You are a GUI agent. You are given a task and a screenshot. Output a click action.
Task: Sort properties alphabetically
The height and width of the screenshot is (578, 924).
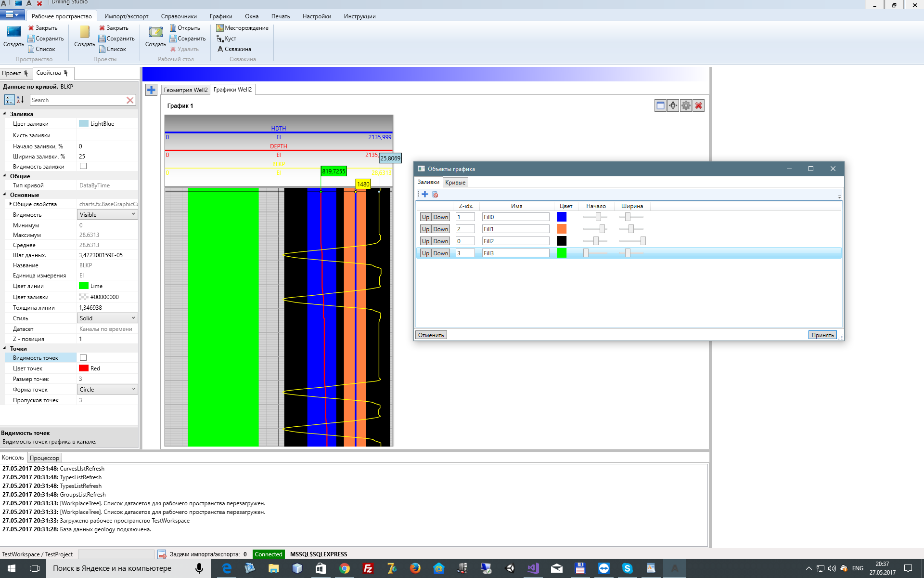pyautogui.click(x=20, y=100)
